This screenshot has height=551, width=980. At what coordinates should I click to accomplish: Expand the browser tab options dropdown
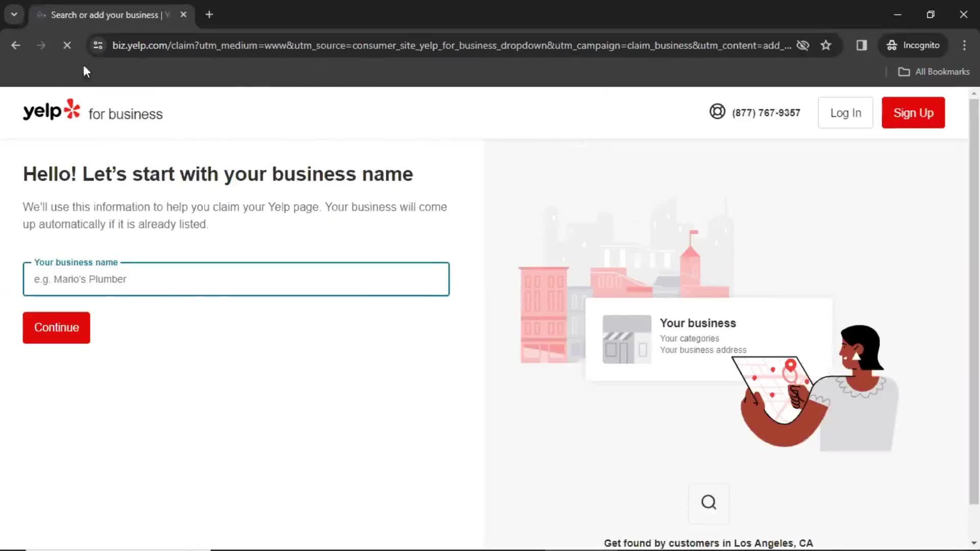coord(13,14)
